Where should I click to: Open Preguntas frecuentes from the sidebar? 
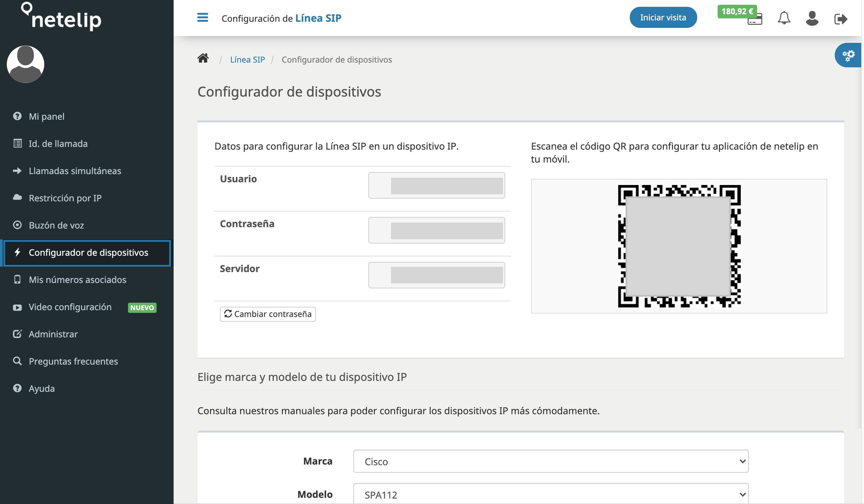pyautogui.click(x=73, y=361)
